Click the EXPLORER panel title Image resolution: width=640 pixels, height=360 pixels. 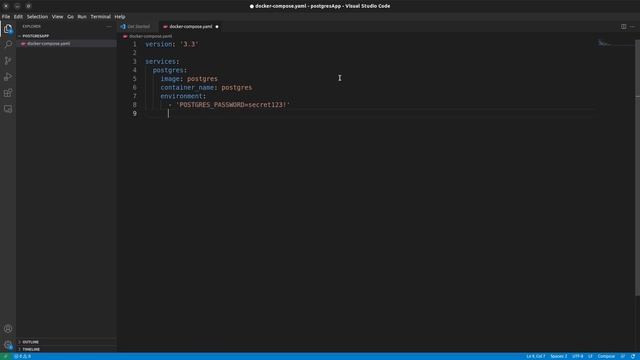[31, 27]
